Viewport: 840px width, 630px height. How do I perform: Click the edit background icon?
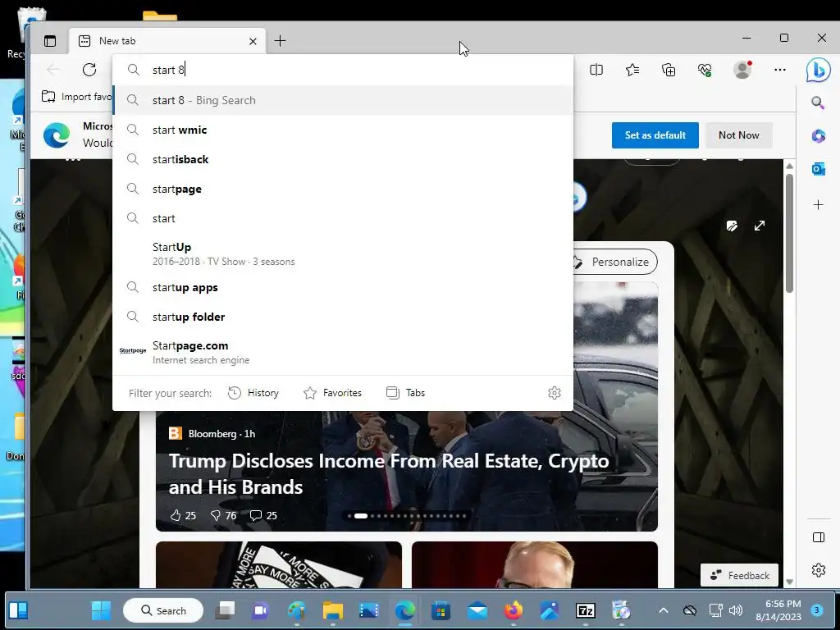732,226
